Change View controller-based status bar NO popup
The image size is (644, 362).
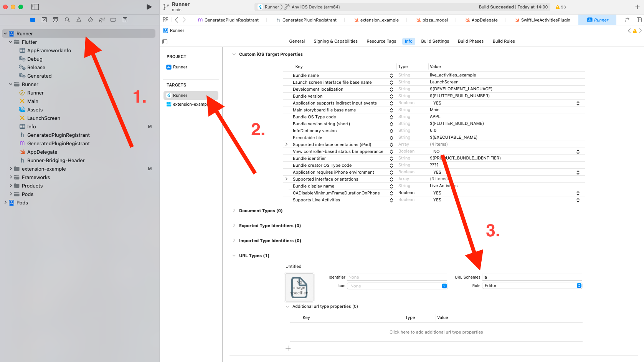coord(578,152)
